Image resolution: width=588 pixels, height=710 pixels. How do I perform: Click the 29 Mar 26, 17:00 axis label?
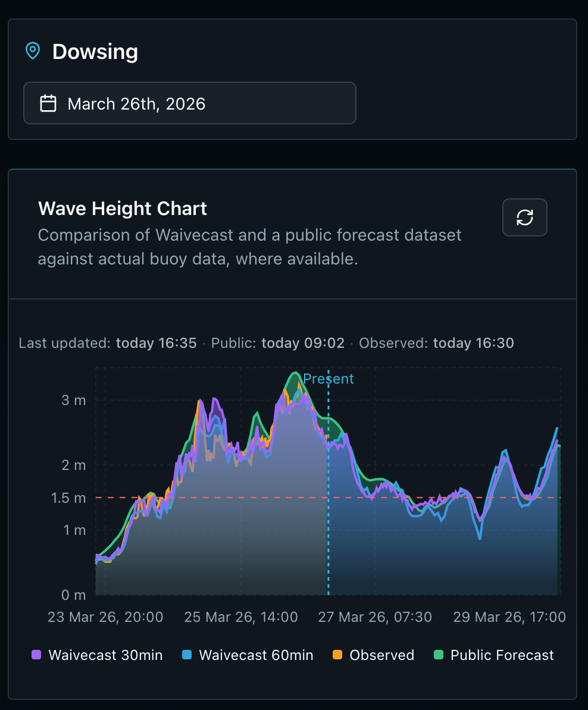pyautogui.click(x=509, y=617)
